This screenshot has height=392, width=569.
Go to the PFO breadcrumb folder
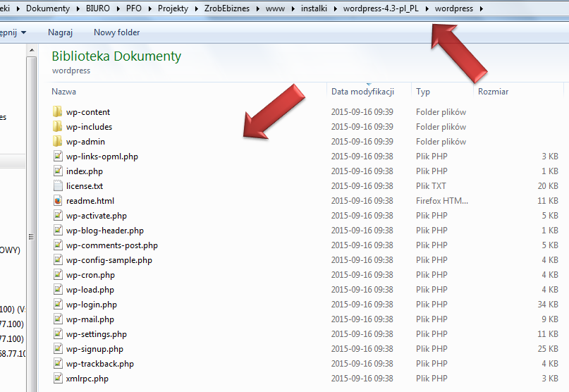[x=133, y=8]
